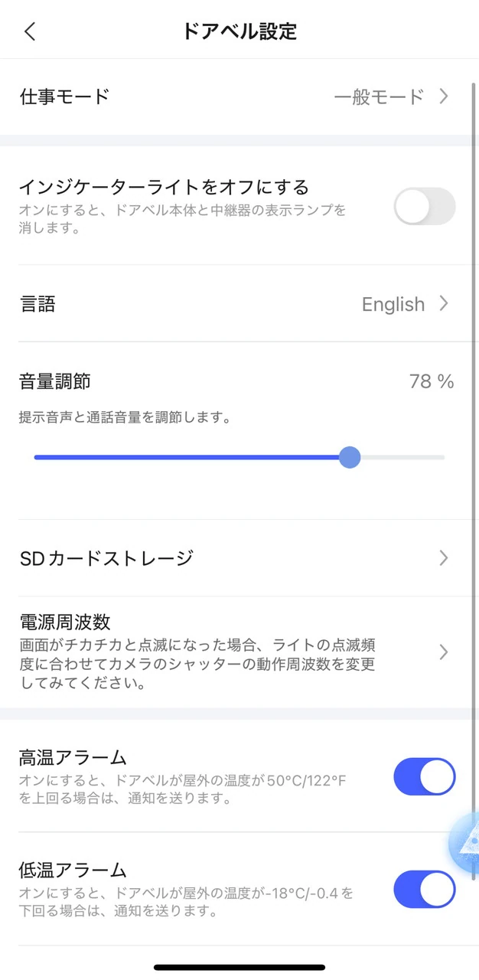Tap the ドアベル設定 page title
This screenshot has width=479, height=980.
point(239,31)
